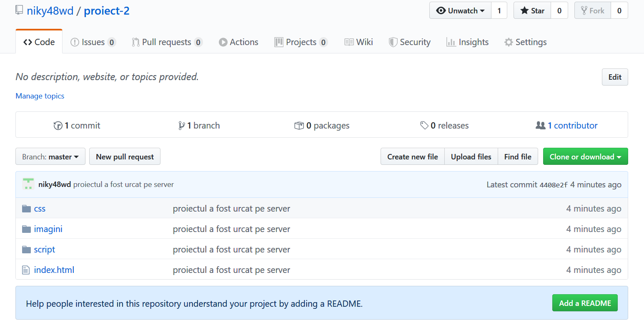Open the Manage topics link
Viewport: 644px width, 323px height.
[x=40, y=96]
